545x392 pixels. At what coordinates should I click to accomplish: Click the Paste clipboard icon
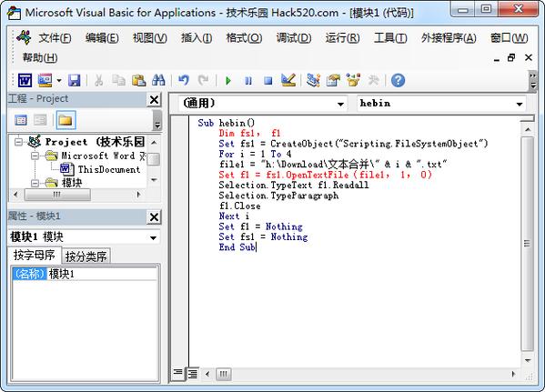click(x=138, y=81)
